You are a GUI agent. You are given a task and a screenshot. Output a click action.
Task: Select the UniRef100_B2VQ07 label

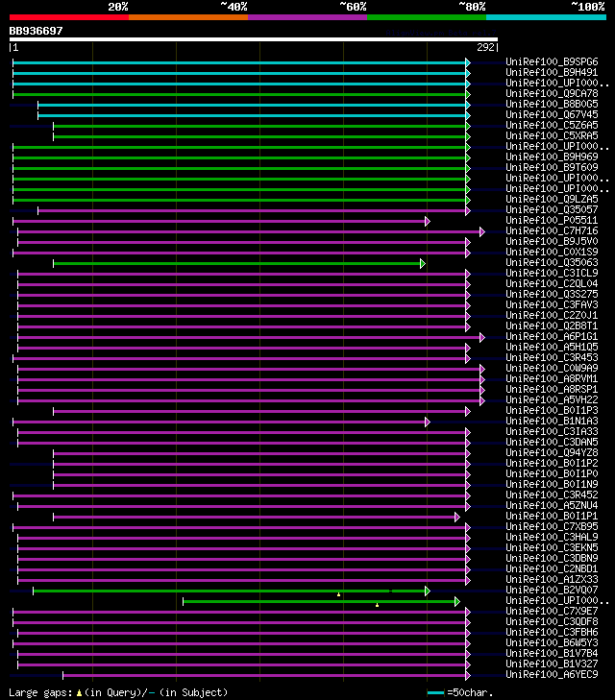coord(552,591)
